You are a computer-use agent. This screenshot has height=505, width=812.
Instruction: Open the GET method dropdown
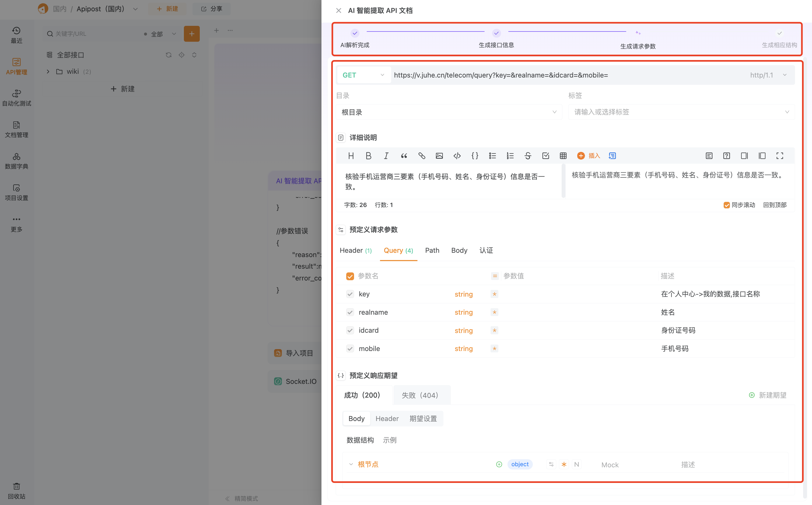[x=364, y=75]
